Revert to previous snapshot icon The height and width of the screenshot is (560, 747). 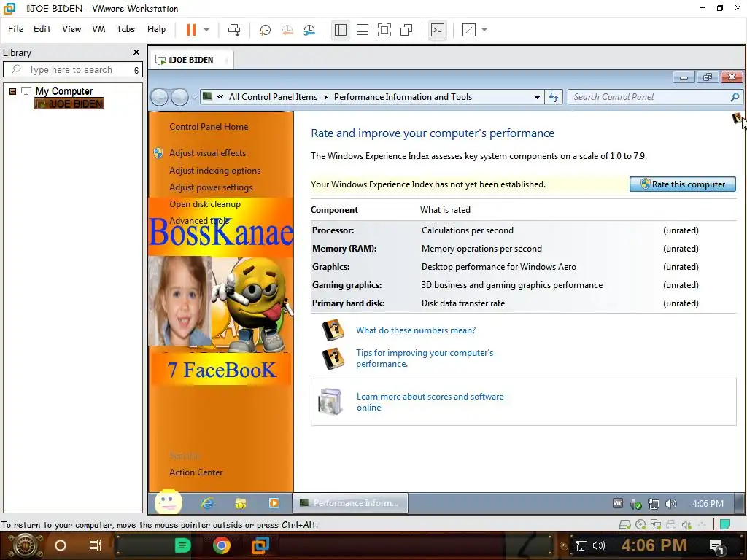click(287, 30)
